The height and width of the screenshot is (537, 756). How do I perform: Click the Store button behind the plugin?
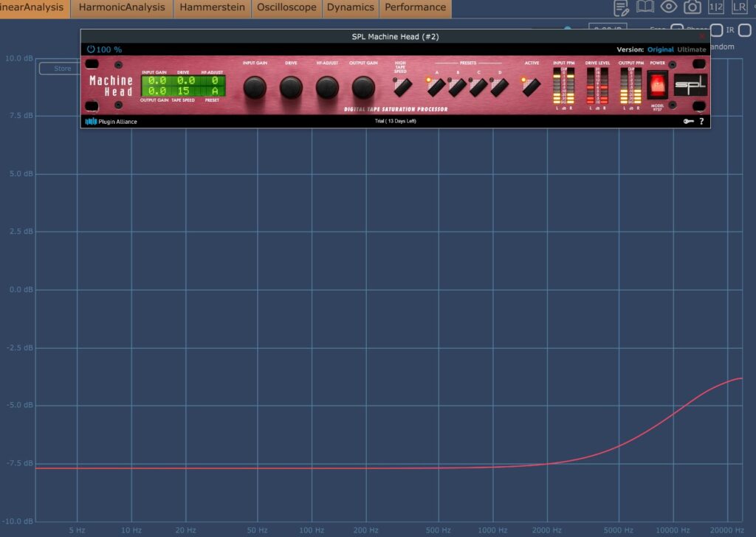[62, 69]
